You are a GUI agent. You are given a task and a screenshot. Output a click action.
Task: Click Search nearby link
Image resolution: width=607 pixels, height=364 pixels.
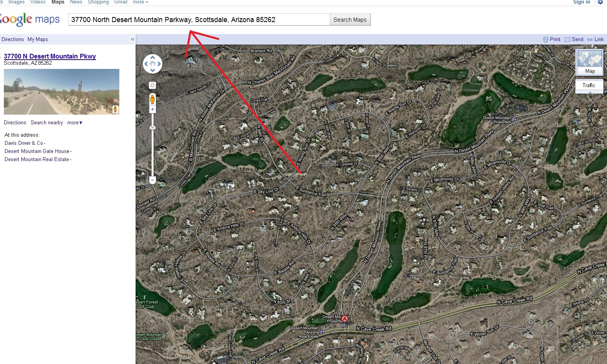coord(47,123)
